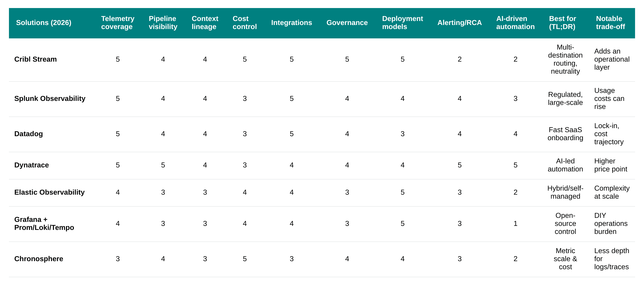Screen dimensions: 644x306
Task: Click the Governance column header
Action: tap(347, 23)
